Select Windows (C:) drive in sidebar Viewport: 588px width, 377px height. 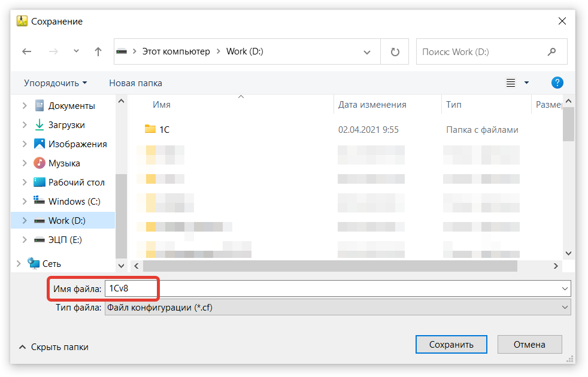pyautogui.click(x=74, y=202)
